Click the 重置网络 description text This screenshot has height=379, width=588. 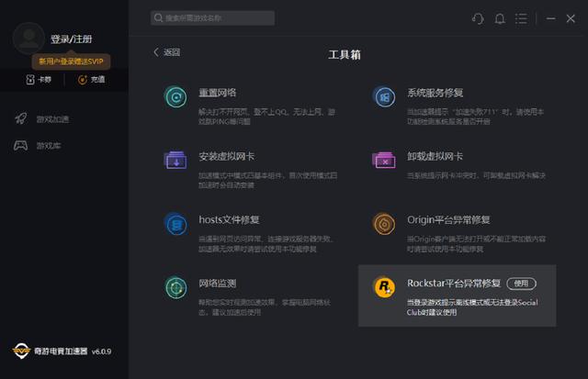[x=267, y=117]
